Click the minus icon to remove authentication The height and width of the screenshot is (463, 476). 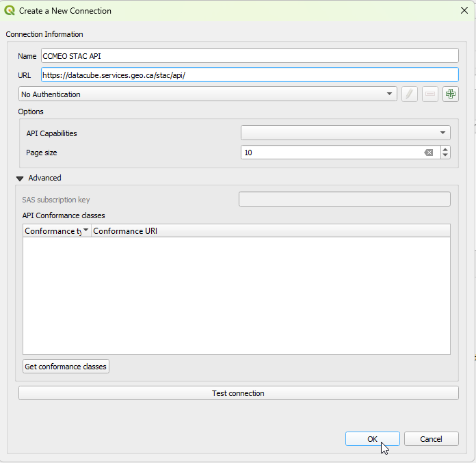point(430,94)
